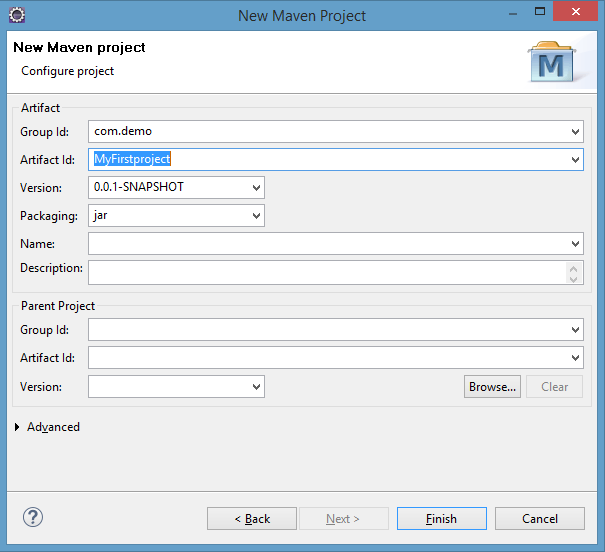Screen dimensions: 605x552
Task: Click the Eclipse icon in title bar
Action: [17, 15]
